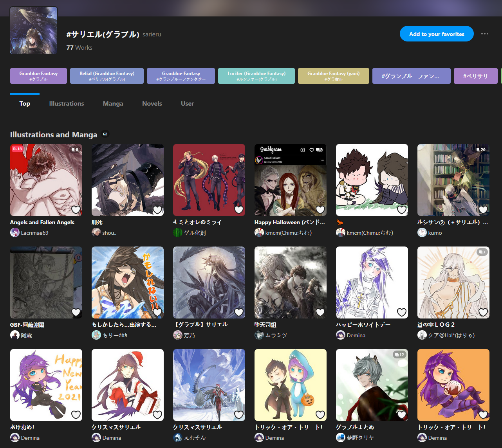The image size is (502, 448).
Task: Open shou。 user avatar
Action: [x=96, y=233]
